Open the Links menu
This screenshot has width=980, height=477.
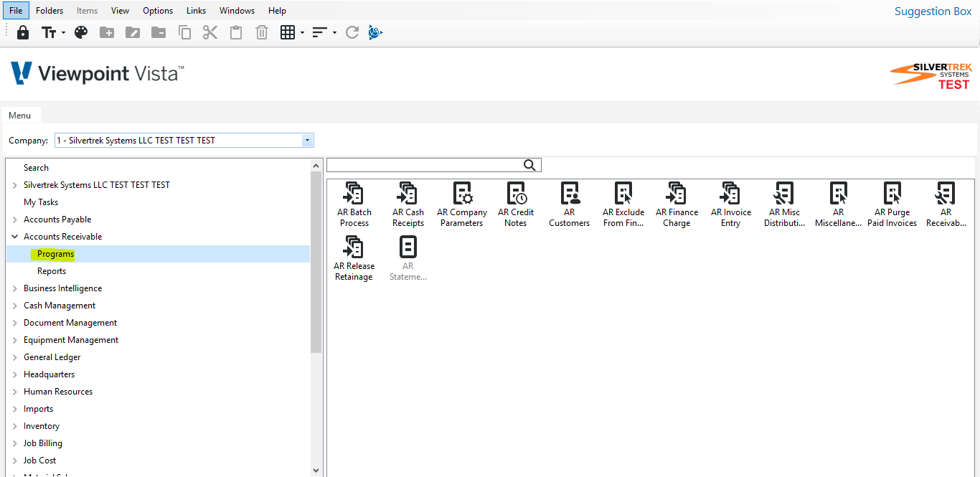coord(196,11)
